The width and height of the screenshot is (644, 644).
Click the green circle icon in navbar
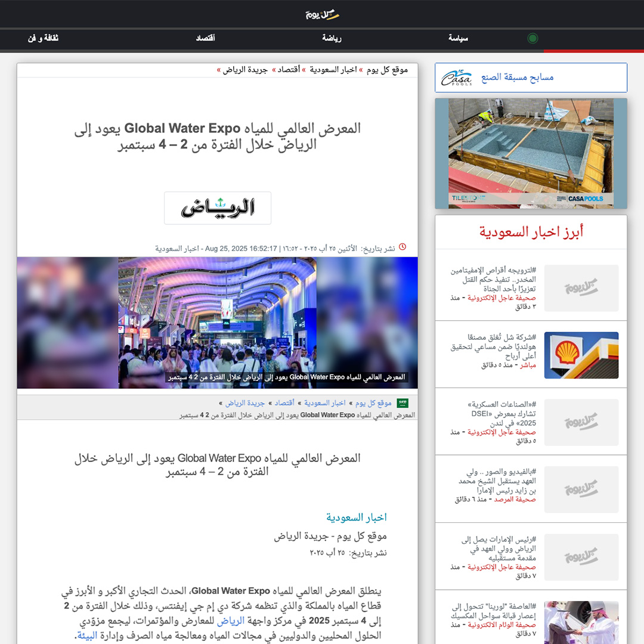click(x=532, y=38)
